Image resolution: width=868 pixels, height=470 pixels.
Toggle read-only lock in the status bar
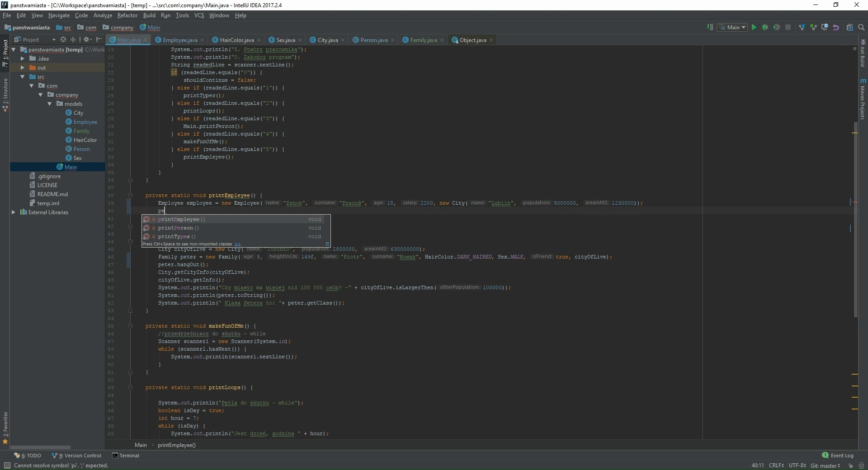tap(850, 465)
